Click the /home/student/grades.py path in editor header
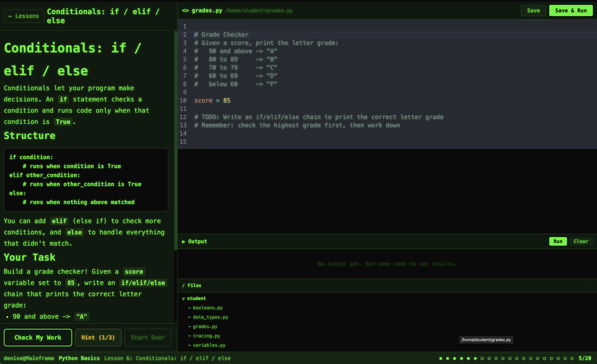This screenshot has width=597, height=364. click(259, 10)
